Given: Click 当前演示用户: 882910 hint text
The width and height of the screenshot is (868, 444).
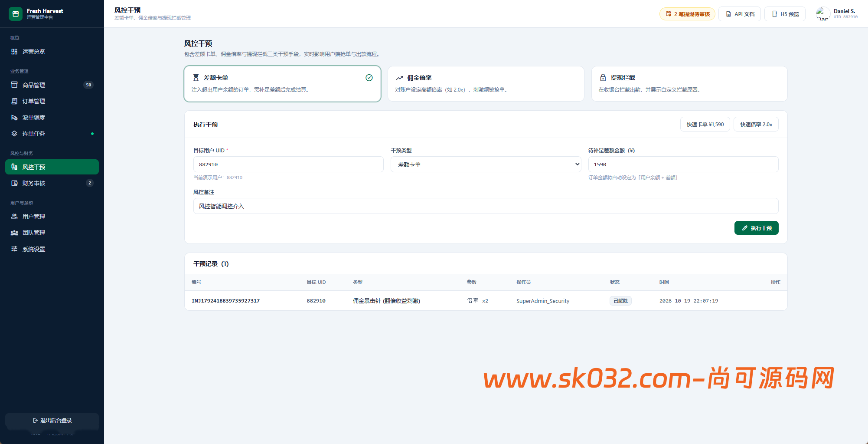Looking at the screenshot, I should pyautogui.click(x=218, y=178).
